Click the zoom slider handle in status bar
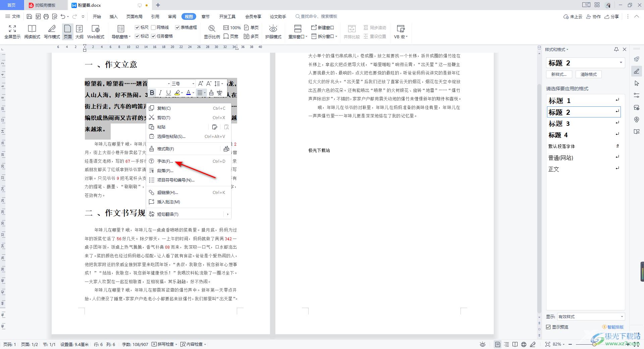644x349 pixels. pos(594,344)
